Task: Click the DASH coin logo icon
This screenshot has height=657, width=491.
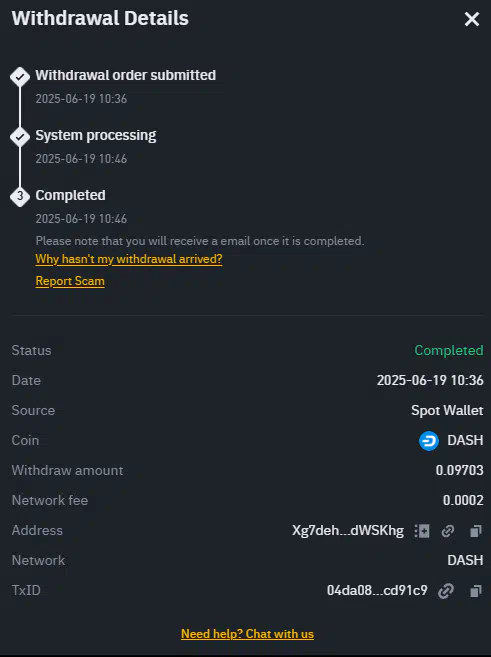Action: pos(429,441)
